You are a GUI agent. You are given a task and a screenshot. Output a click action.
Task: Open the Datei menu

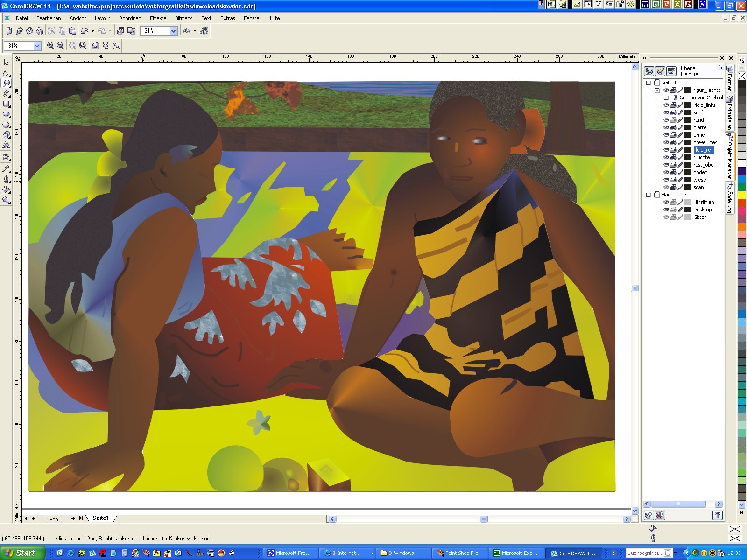(21, 18)
